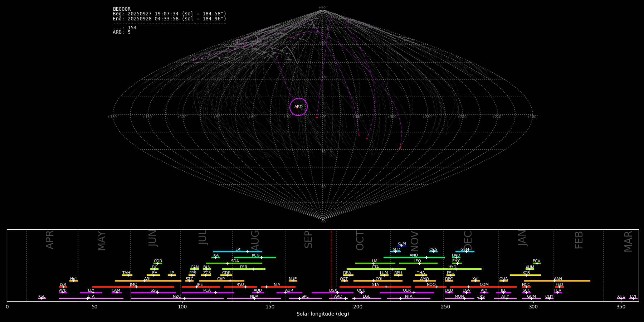Viewport: 644px width, 322px height.
Task: Click the 'ARD: 5' count line
Action: [x=122, y=33]
